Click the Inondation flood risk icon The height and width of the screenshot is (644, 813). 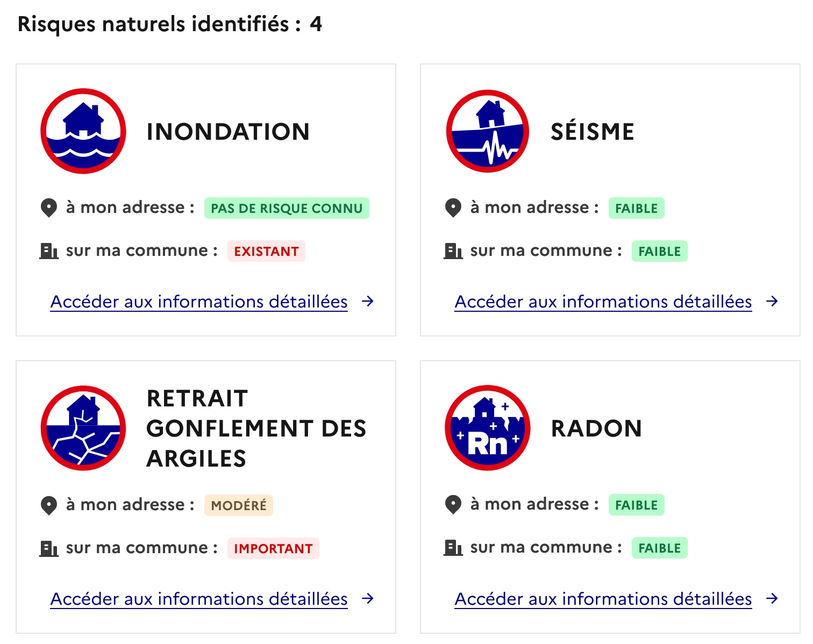point(83,131)
